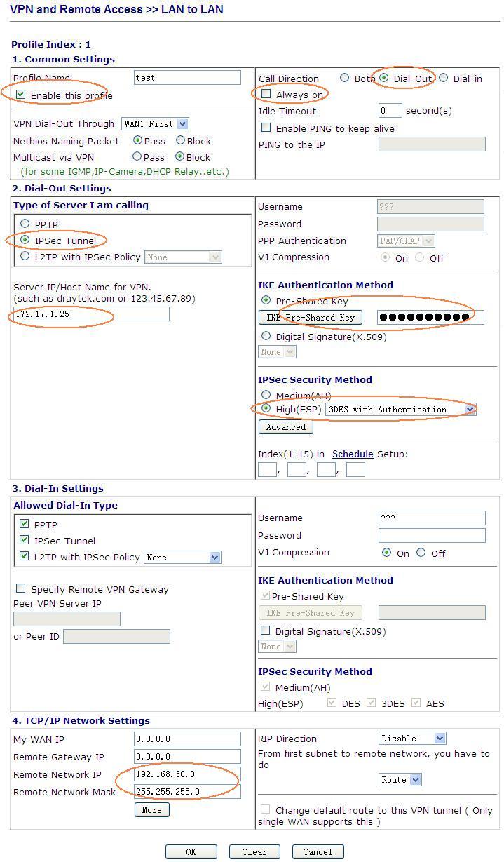Click the OK button

point(191,851)
